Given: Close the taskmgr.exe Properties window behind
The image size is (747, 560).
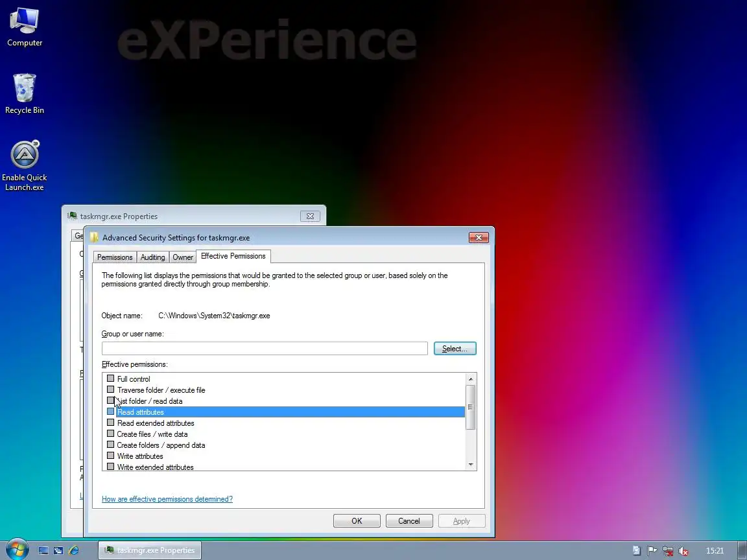Looking at the screenshot, I should pos(310,216).
